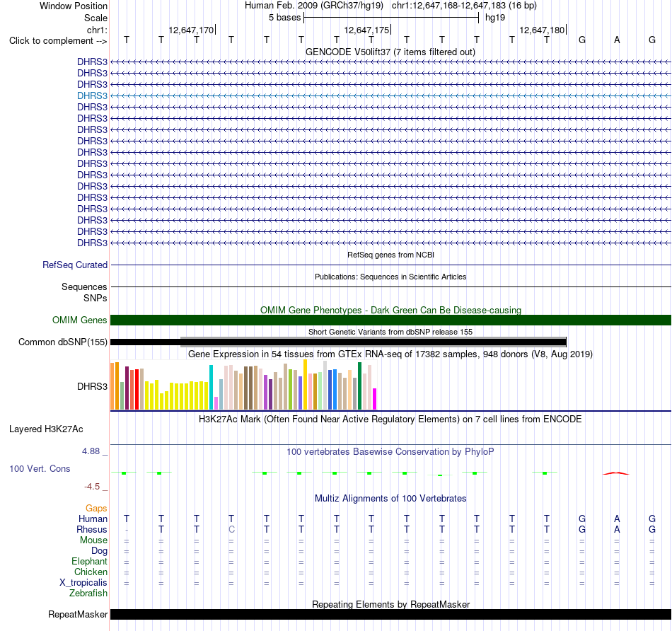The height and width of the screenshot is (631, 672).
Task: Click the DHRS3 label beside the GTEx bar chart
Action: pos(92,387)
